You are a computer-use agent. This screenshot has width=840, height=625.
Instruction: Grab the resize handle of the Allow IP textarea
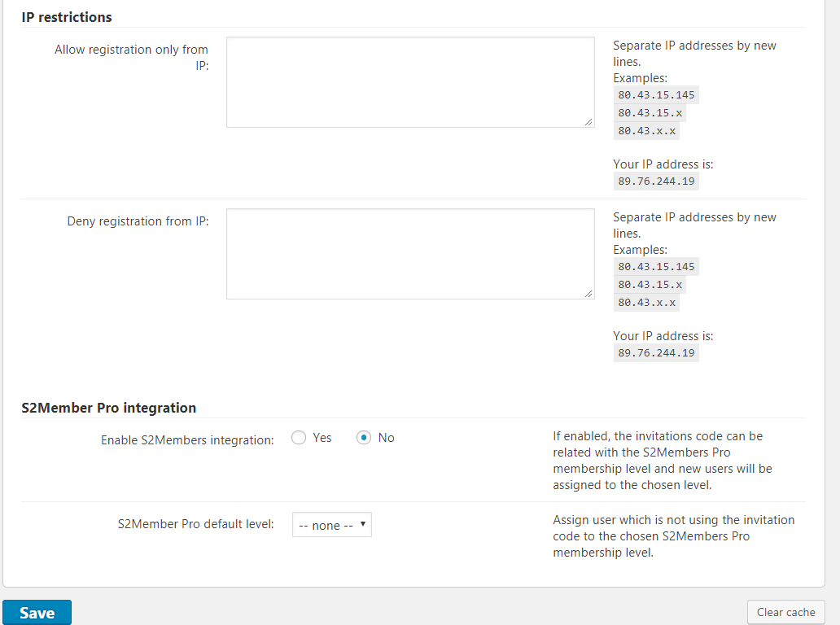(x=588, y=122)
